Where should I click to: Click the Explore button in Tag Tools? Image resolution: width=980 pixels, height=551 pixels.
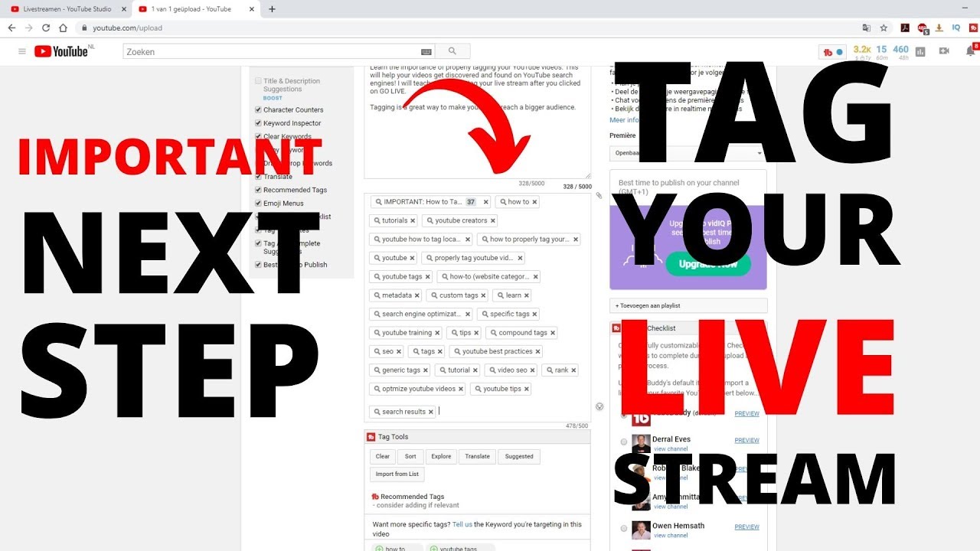click(x=441, y=456)
